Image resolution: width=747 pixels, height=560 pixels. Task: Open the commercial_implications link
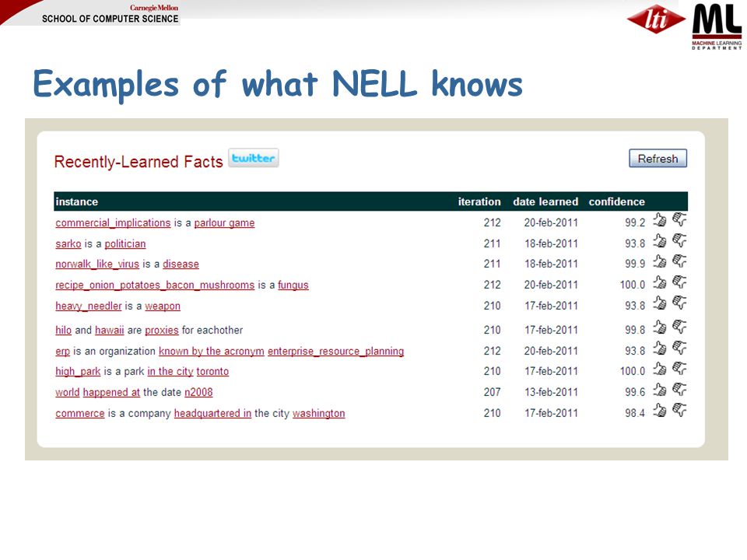(113, 223)
